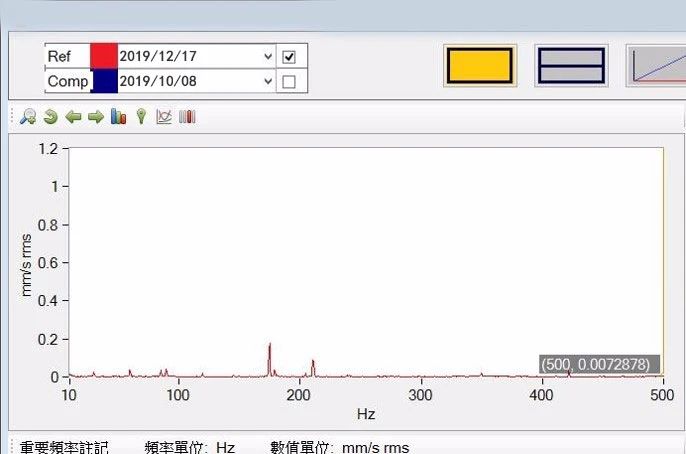
Task: Click the line trend view button
Action: 658,66
